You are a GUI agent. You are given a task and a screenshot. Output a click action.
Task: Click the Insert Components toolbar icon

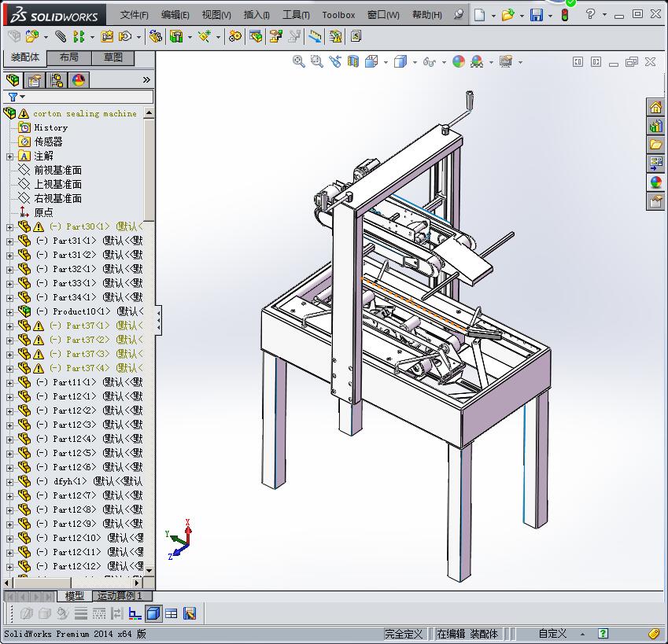click(x=32, y=37)
